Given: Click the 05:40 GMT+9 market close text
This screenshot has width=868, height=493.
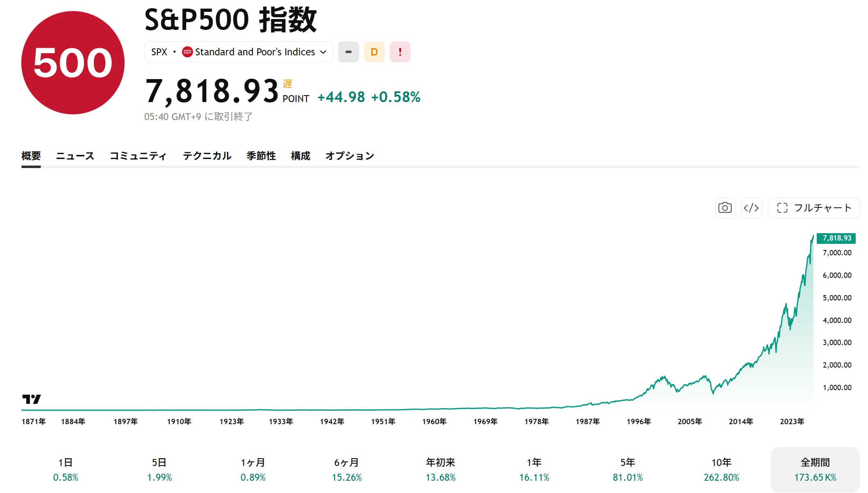Looking at the screenshot, I should pyautogui.click(x=198, y=117).
